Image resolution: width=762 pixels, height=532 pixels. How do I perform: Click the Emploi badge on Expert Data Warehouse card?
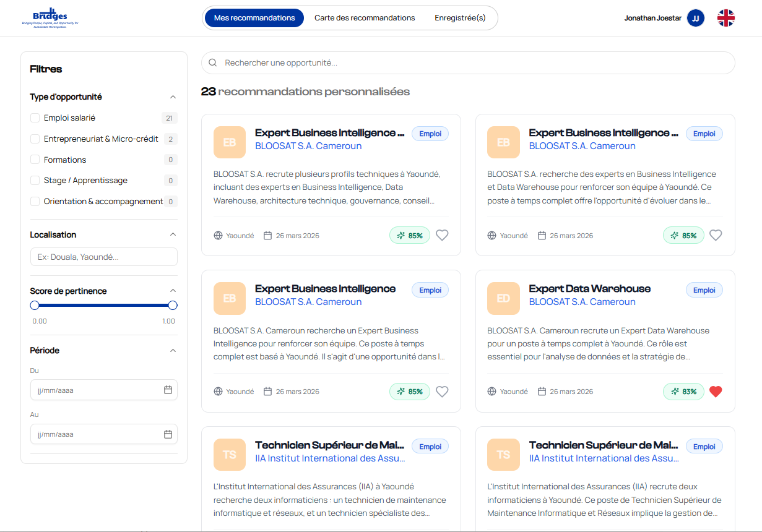pyautogui.click(x=704, y=290)
